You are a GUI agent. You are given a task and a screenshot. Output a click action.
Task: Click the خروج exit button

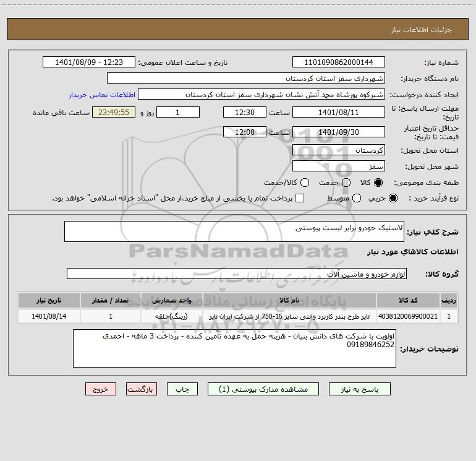pyautogui.click(x=101, y=389)
